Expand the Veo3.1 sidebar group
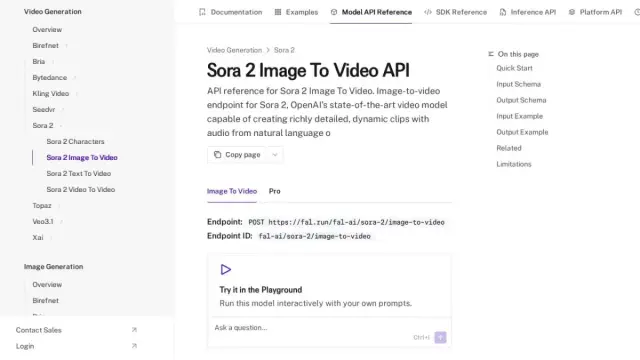640x360 pixels. [61, 221]
